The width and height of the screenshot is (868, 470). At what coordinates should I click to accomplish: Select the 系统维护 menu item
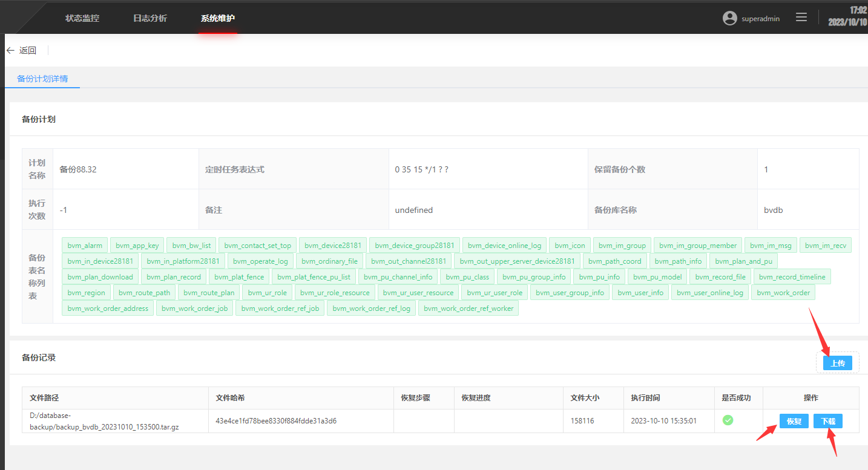[x=218, y=18]
